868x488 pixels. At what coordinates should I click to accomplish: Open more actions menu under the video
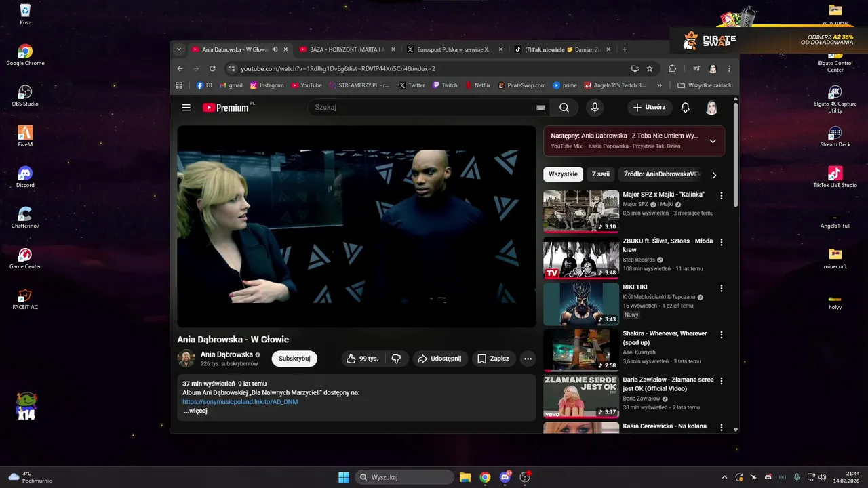[528, 359]
